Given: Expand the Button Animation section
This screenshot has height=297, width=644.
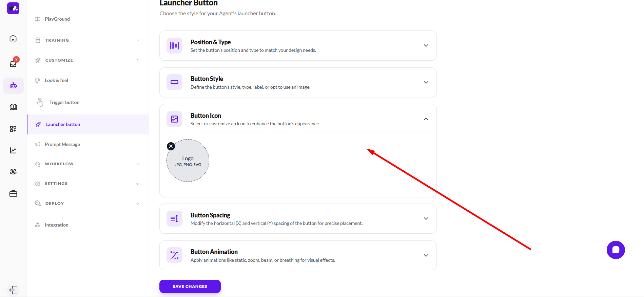Looking at the screenshot, I should (x=426, y=255).
